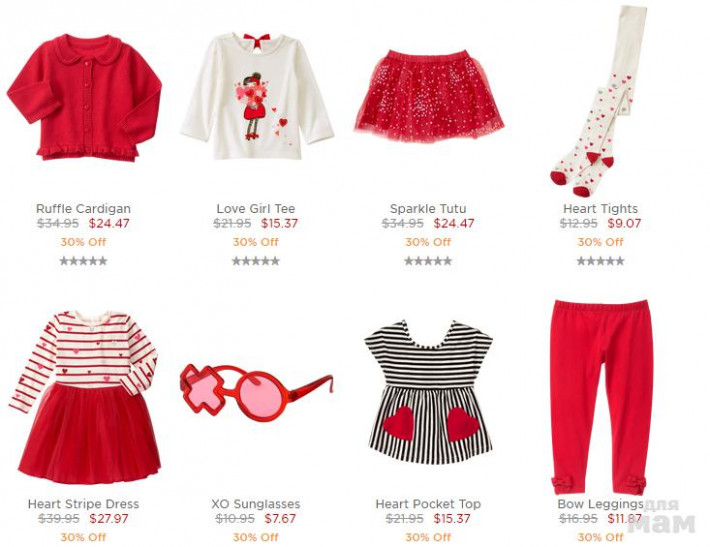710x547 pixels.
Task: Open the Love Girl Tee product image
Action: click(x=257, y=96)
